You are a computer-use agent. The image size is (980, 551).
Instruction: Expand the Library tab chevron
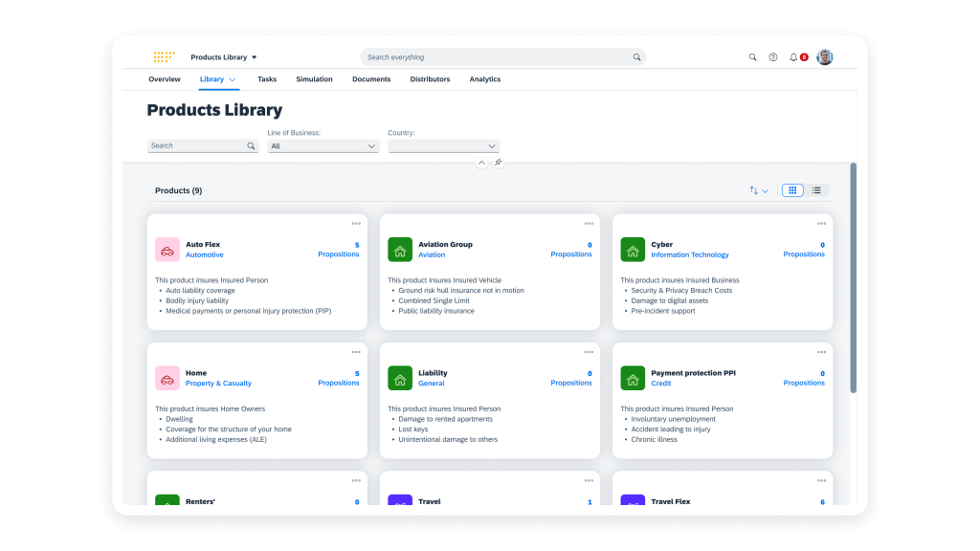tap(233, 80)
